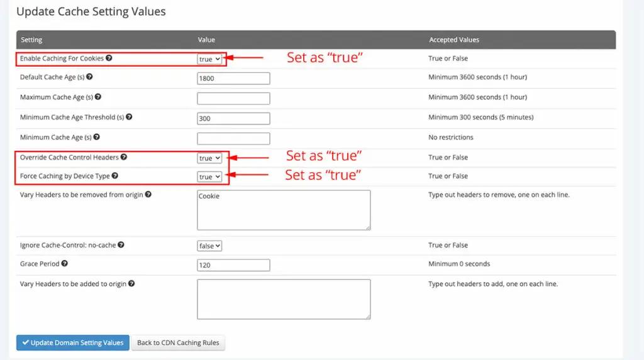
Task: Click the 'Minimum 0 seconds' text
Action: pos(459,263)
